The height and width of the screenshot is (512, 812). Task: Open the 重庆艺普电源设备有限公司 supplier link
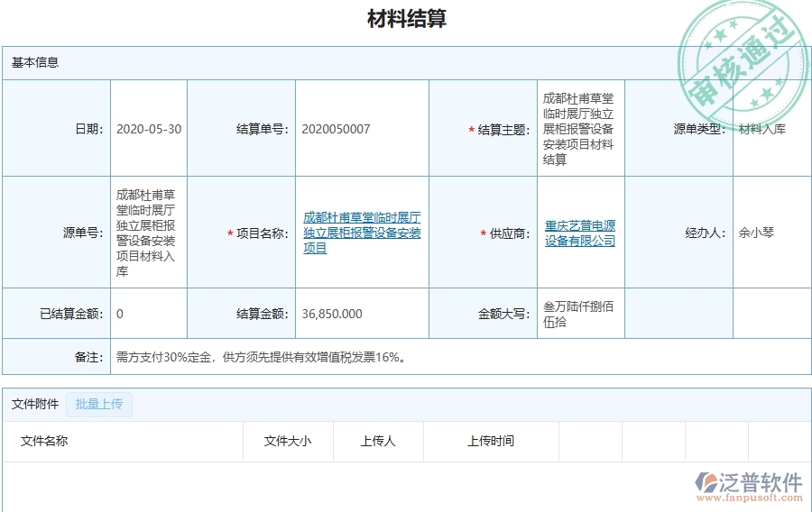click(580, 233)
